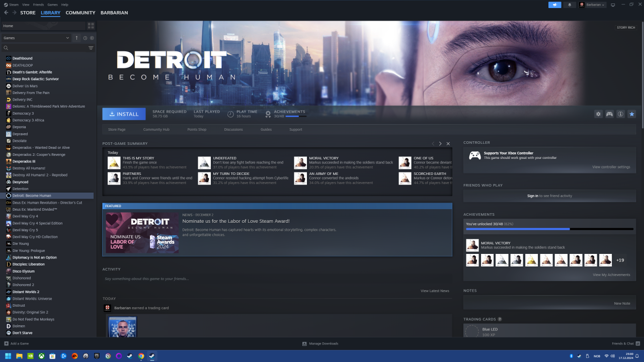Click the sort-ascending arrow in the sidebar
644x362 pixels.
76,38
